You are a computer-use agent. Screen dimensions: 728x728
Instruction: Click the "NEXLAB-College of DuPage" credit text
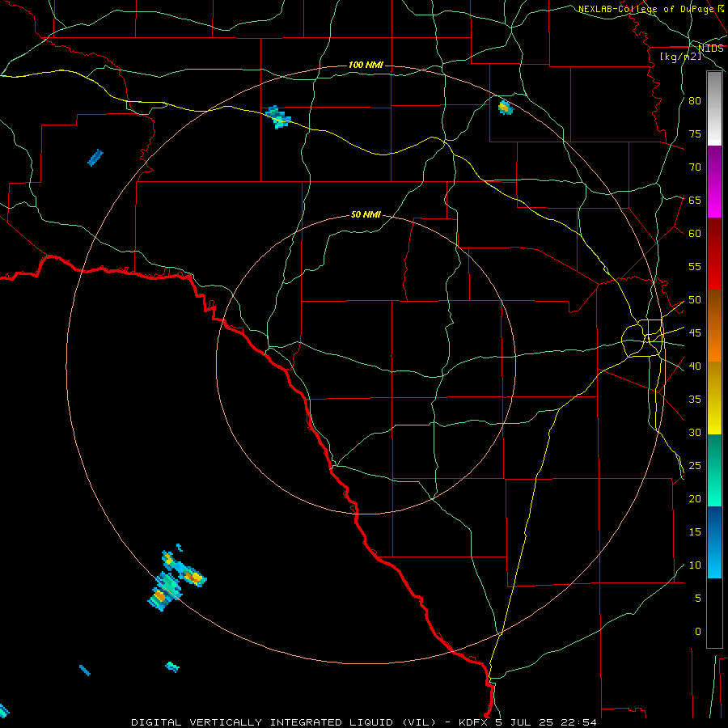pyautogui.click(x=646, y=9)
